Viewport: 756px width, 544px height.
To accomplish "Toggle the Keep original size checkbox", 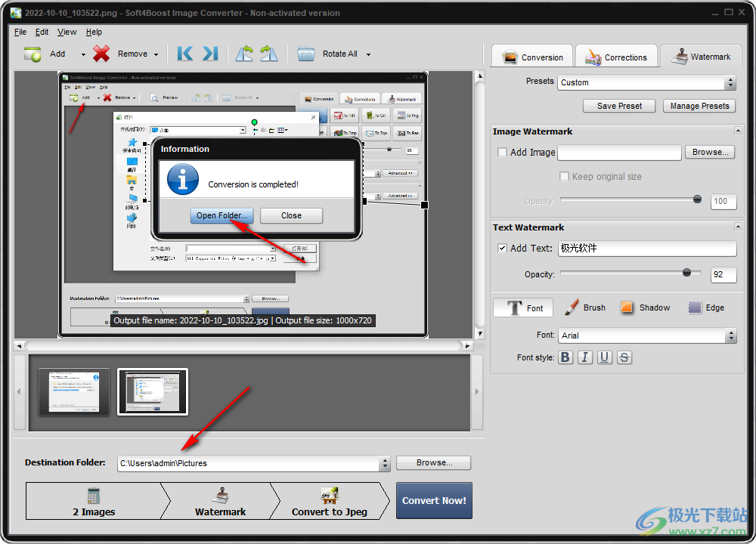I will 564,176.
